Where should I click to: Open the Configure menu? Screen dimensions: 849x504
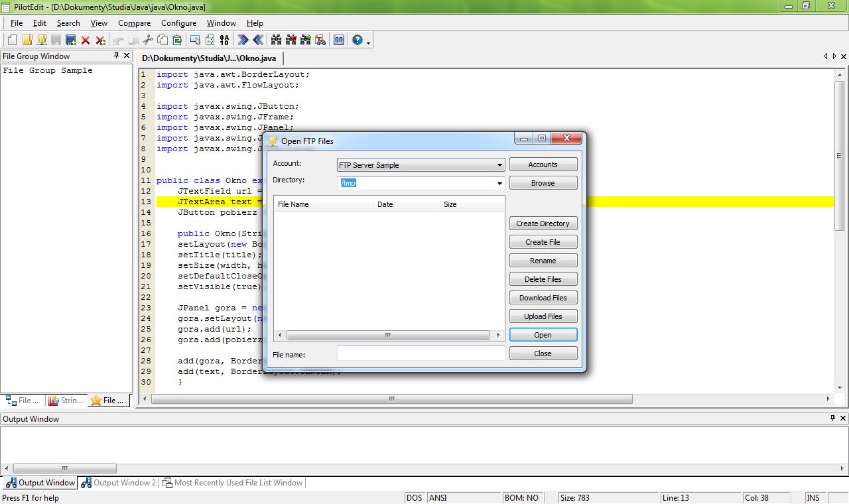(178, 23)
